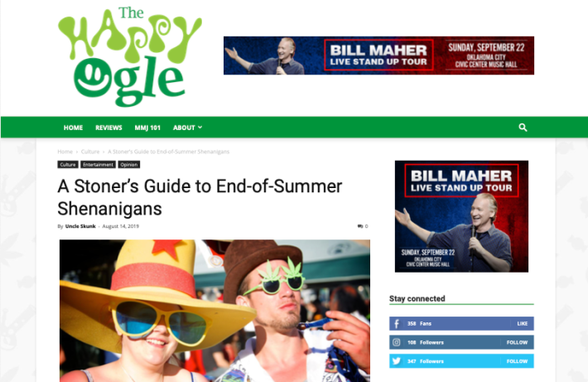Open the MMJ 101 menu item
This screenshot has width=588, height=382.
[x=147, y=128]
